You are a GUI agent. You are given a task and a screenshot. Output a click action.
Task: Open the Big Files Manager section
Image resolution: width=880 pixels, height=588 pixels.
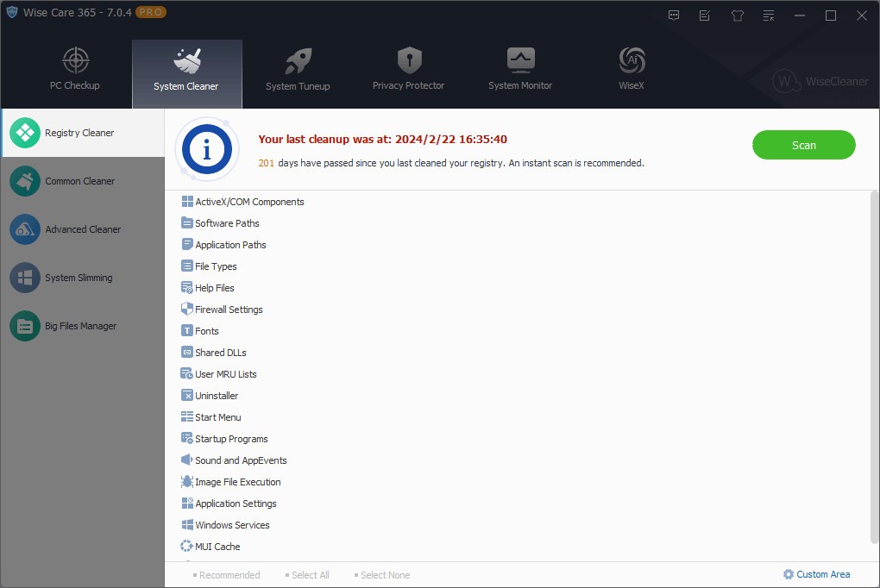[x=82, y=326]
